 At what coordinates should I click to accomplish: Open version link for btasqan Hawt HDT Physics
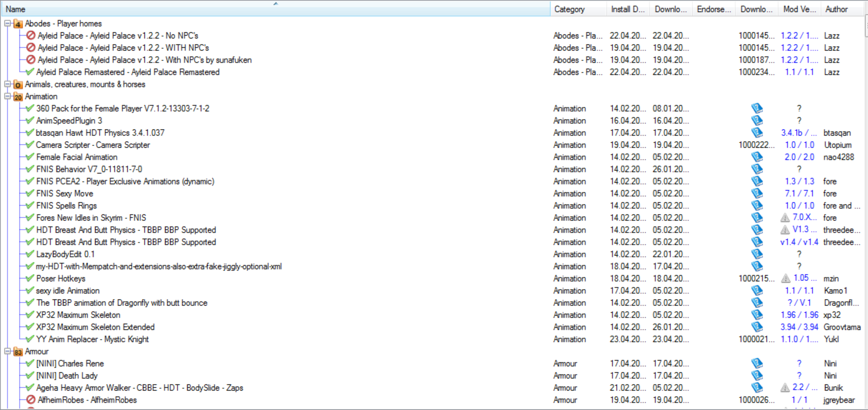tap(798, 133)
